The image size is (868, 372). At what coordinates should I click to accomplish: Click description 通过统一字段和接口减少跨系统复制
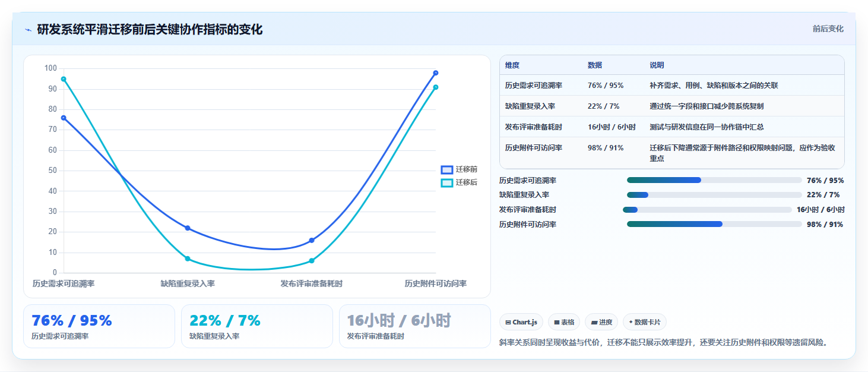pos(707,106)
